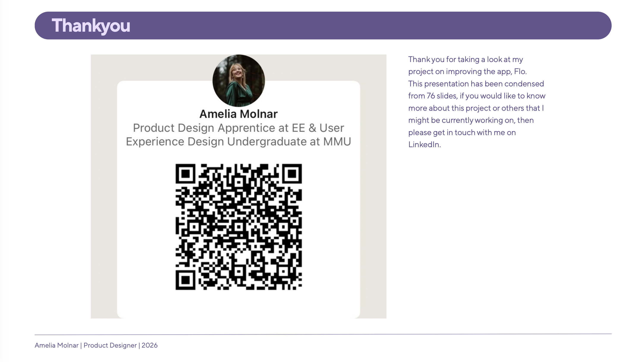Click the sentence about the app, Flo
This screenshot has width=644, height=362.
468,72
